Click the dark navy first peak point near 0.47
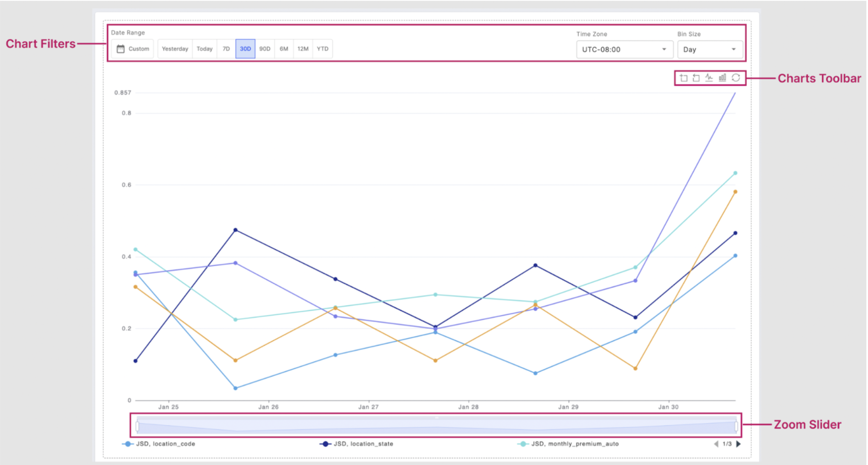 236,230
